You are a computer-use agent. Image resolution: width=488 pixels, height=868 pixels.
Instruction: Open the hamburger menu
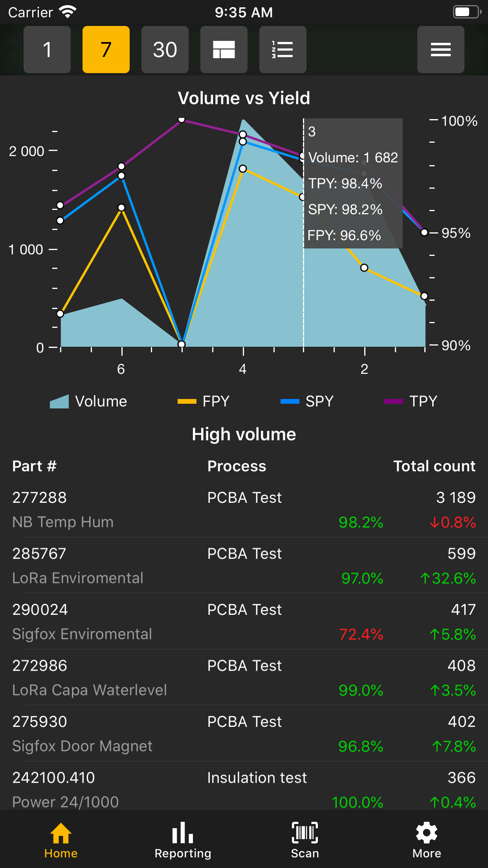pos(441,50)
